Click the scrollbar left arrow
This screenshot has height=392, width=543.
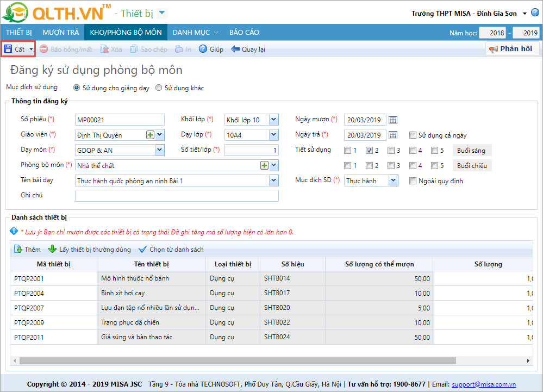[15, 361]
